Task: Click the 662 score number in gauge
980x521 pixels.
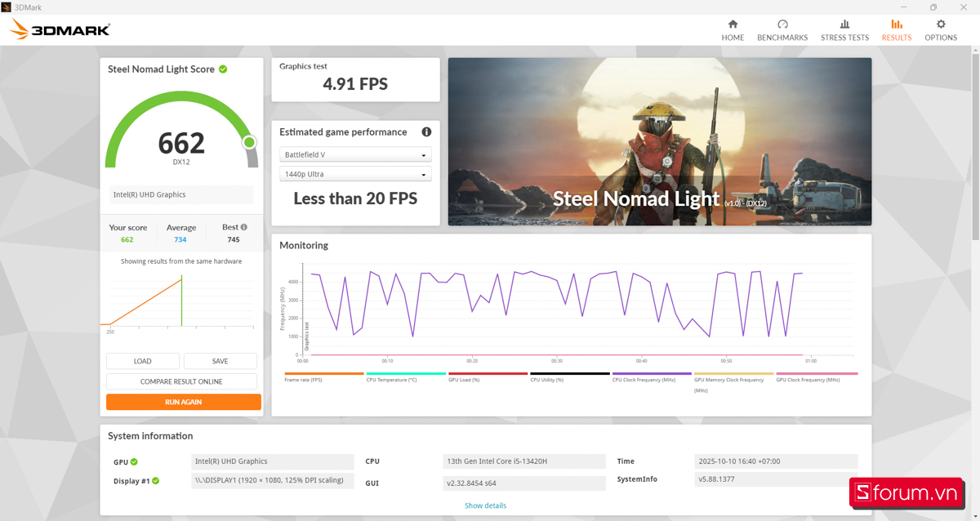Action: coord(181,143)
